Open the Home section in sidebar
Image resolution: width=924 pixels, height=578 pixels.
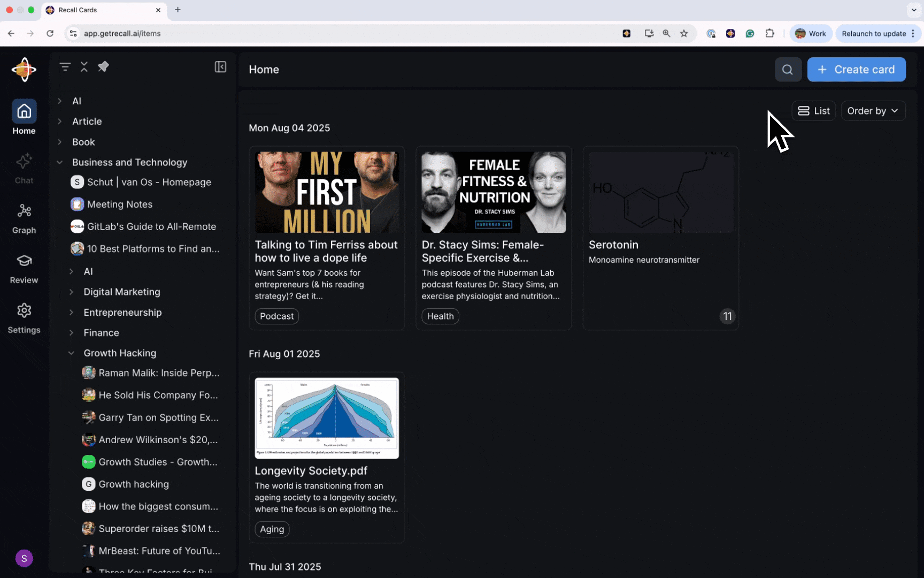tap(24, 117)
